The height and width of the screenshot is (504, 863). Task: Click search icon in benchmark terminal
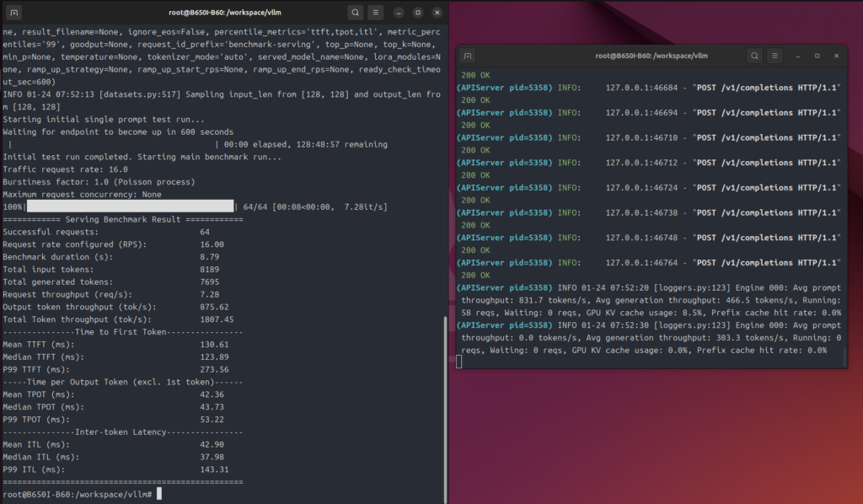[x=355, y=13]
